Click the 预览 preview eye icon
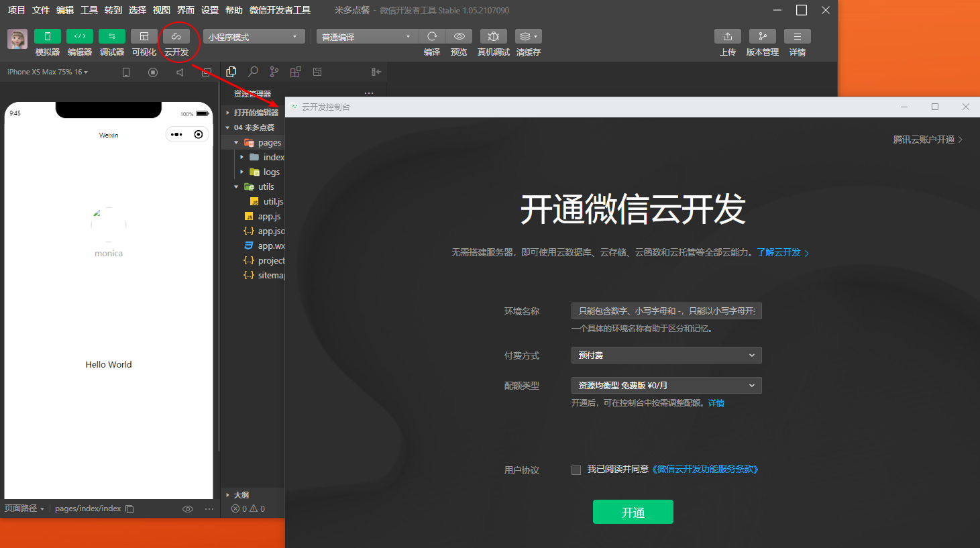The width and height of the screenshot is (980, 548). [459, 36]
